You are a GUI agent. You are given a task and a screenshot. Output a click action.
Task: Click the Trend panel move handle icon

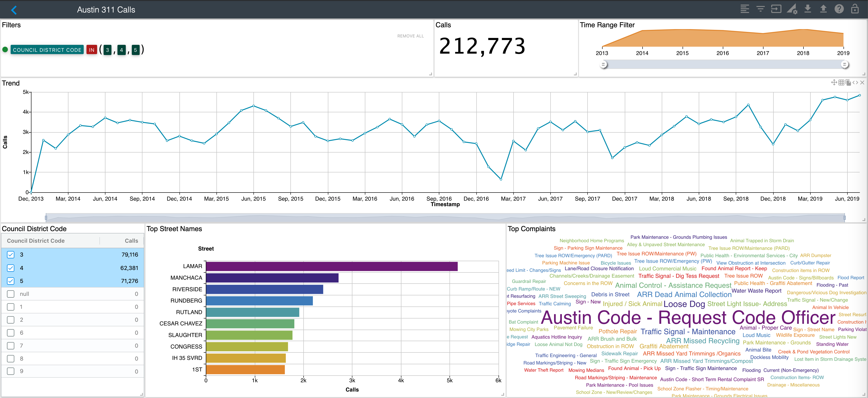click(x=834, y=83)
